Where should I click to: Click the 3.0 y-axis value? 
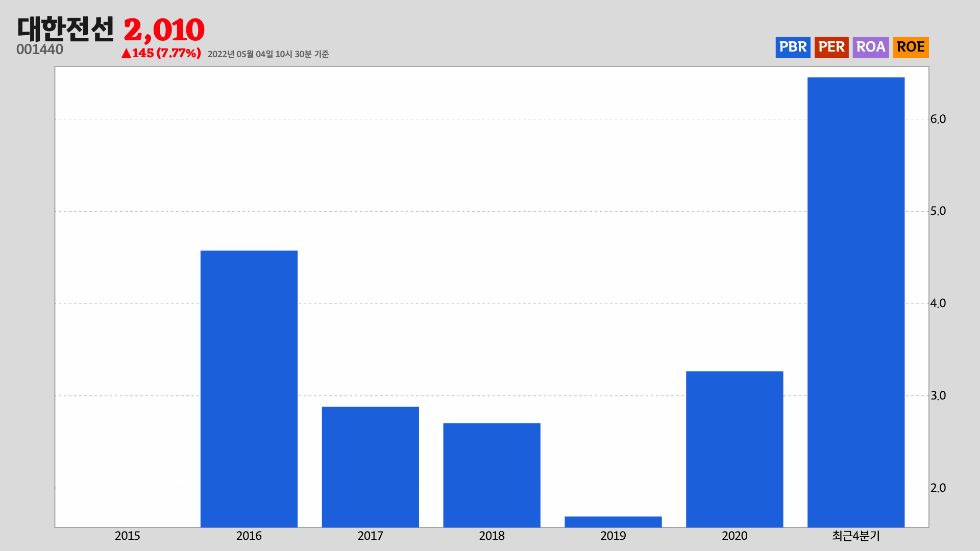click(x=938, y=395)
